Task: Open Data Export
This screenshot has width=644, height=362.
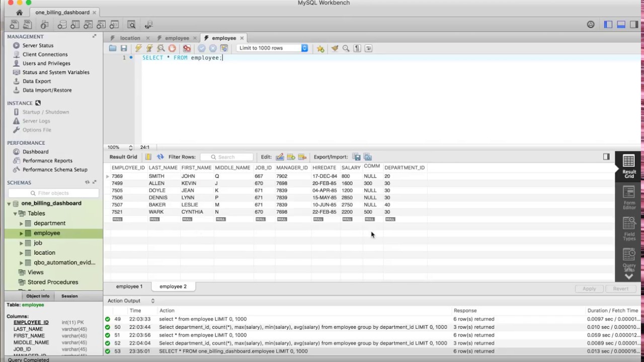Action: point(37,81)
